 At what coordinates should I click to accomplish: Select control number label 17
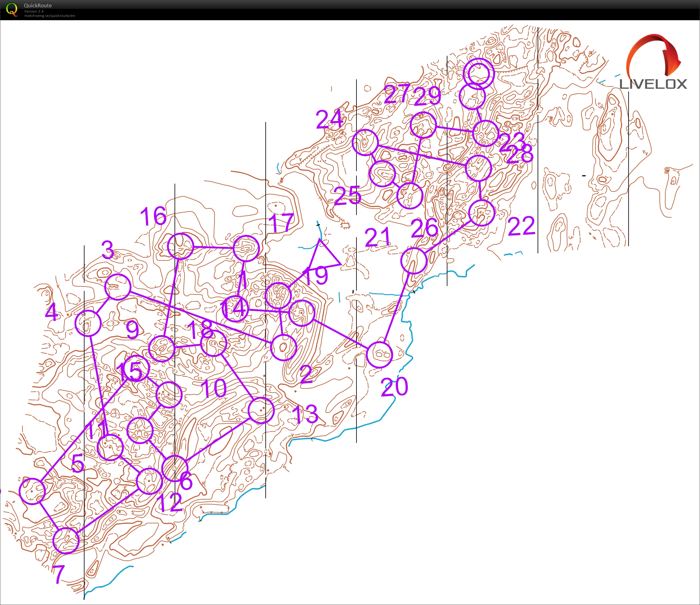coord(281,223)
